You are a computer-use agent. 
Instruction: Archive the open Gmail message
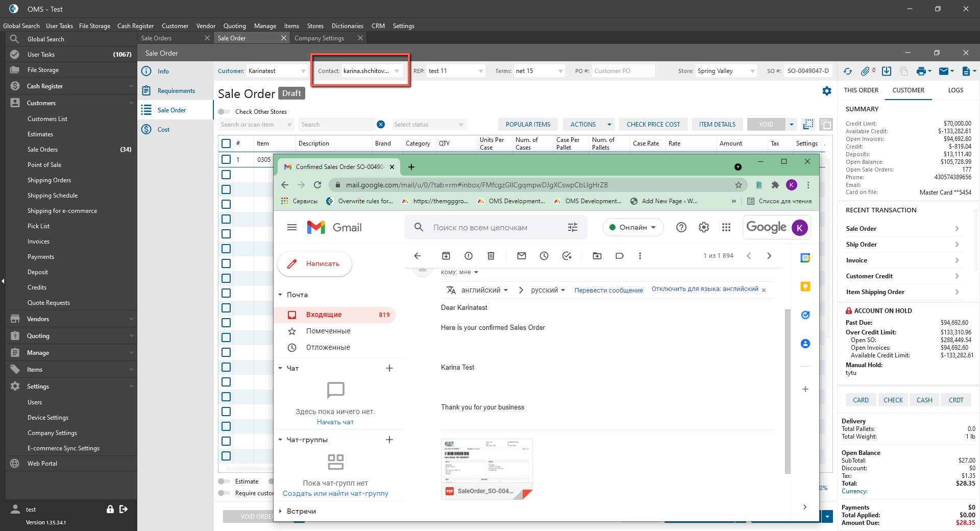click(x=446, y=256)
